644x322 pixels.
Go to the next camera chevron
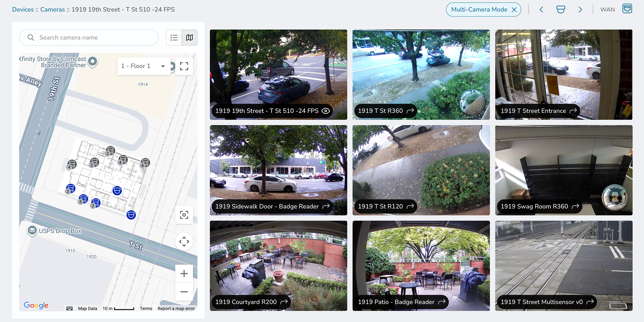pyautogui.click(x=580, y=10)
